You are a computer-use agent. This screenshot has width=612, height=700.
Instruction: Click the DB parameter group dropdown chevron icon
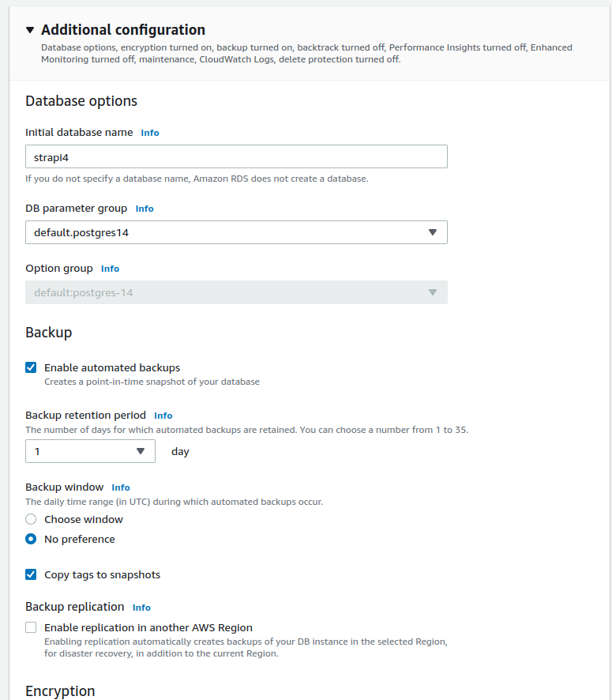(433, 232)
